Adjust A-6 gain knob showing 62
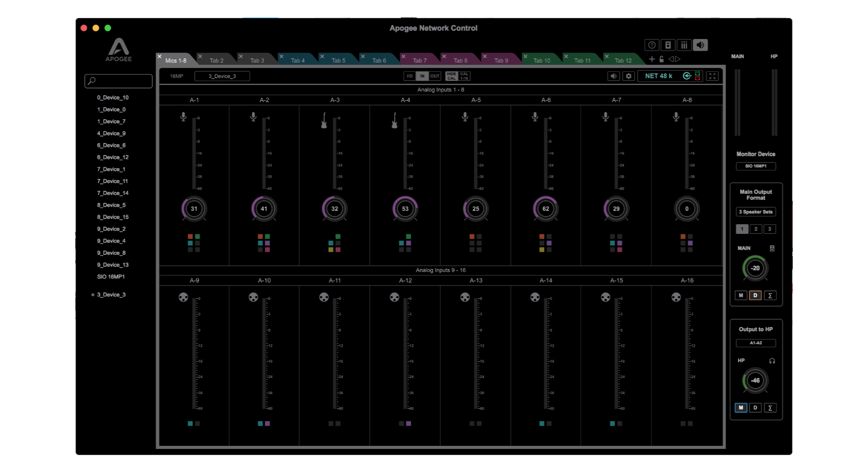This screenshot has width=868, height=473. click(x=545, y=209)
